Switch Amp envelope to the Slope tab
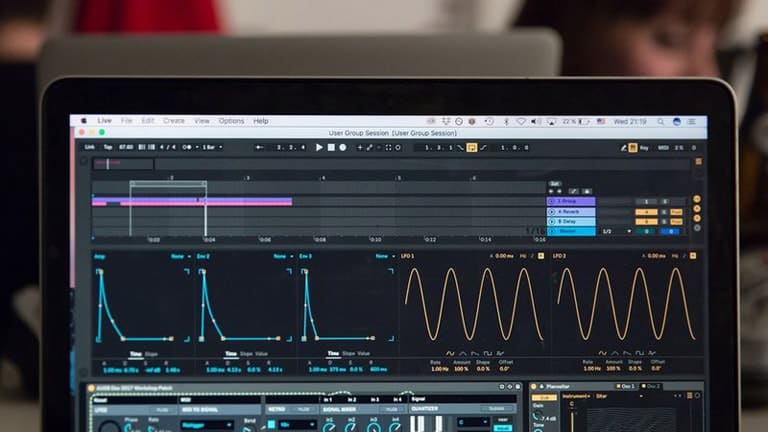Screen dimensions: 768x432 (151, 354)
